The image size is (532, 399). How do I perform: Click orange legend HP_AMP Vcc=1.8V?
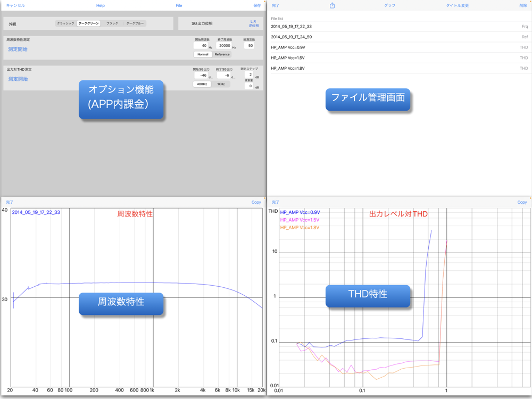tap(300, 228)
